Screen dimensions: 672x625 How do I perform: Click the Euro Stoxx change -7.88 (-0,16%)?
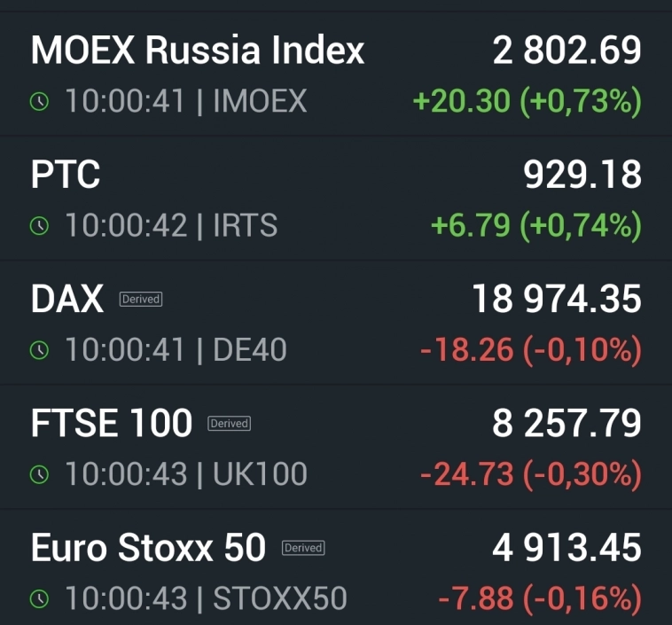coord(539,599)
